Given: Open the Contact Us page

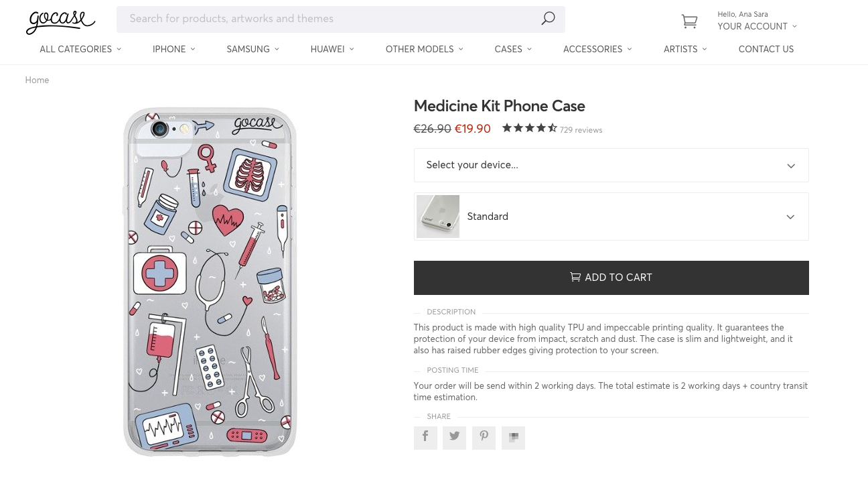Looking at the screenshot, I should click(766, 49).
